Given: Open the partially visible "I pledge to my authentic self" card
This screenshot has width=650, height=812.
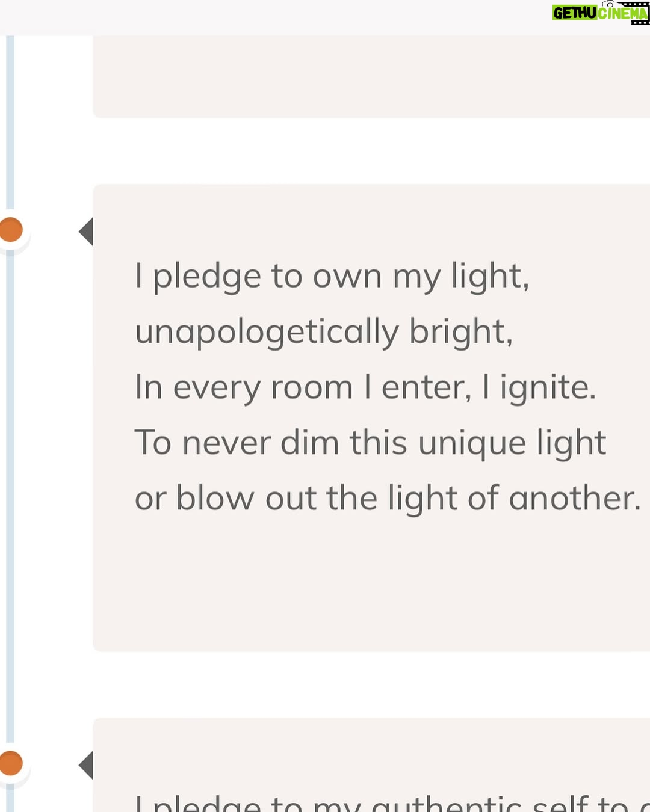Looking at the screenshot, I should pyautogui.click(x=371, y=765).
